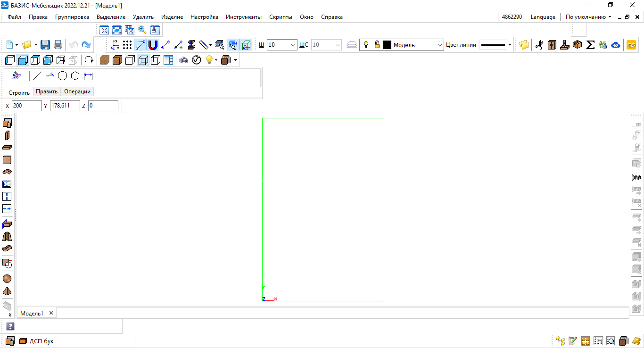
Task: Toggle the dotted grid display
Action: click(127, 45)
